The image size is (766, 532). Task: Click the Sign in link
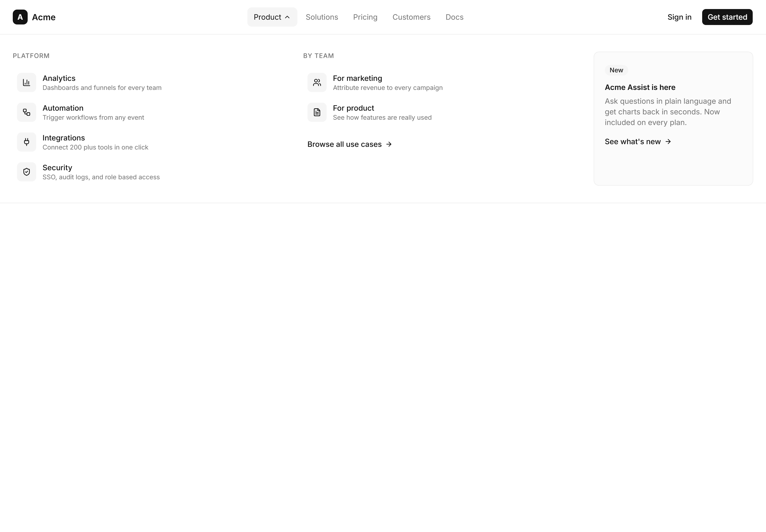679,17
